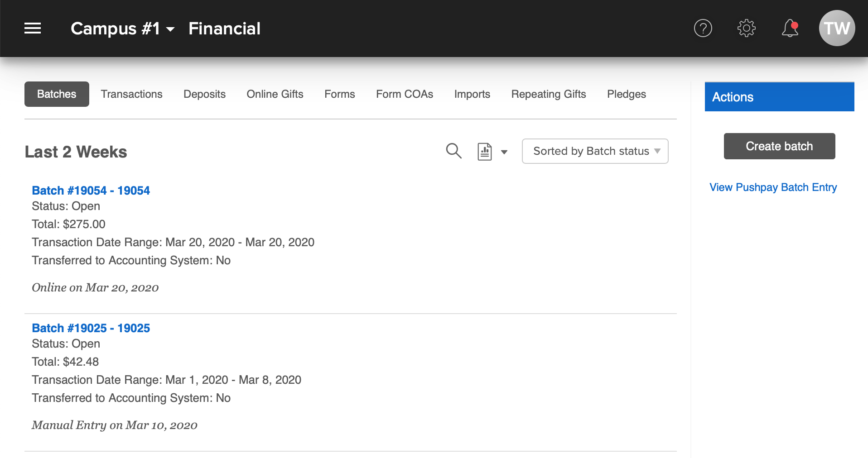Click the help question mark icon
Screen dimensions: 868x458
pyautogui.click(x=703, y=29)
